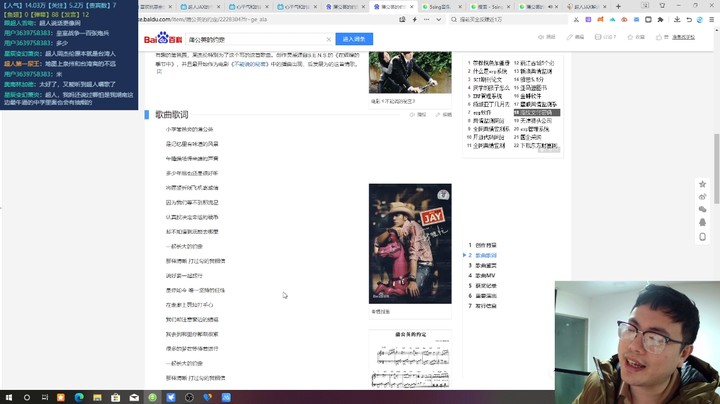Click the download arrow toolbar icon
This screenshot has width=720, height=404.
677,19
